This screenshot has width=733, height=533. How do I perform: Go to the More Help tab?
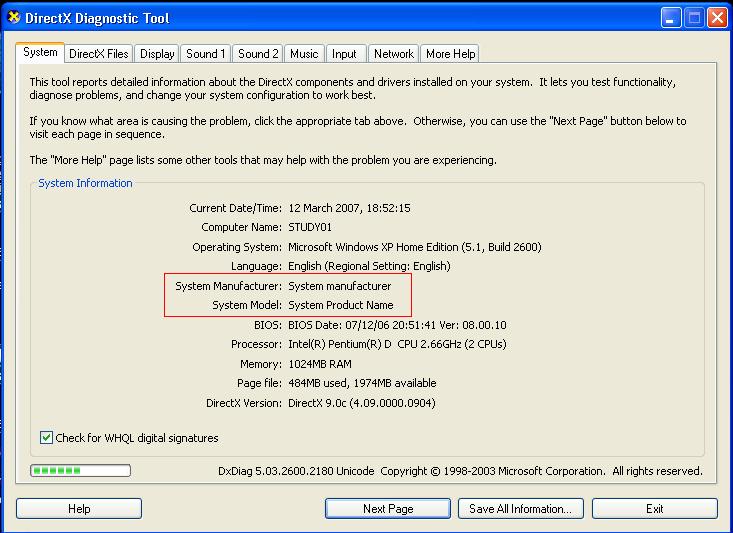450,54
